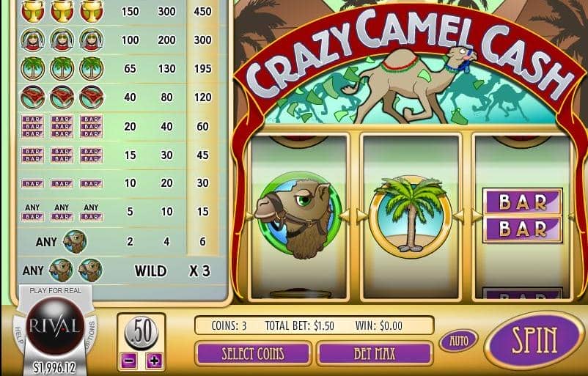The image size is (588, 376).
Task: Click the .50 coin value chip
Action: (142, 332)
